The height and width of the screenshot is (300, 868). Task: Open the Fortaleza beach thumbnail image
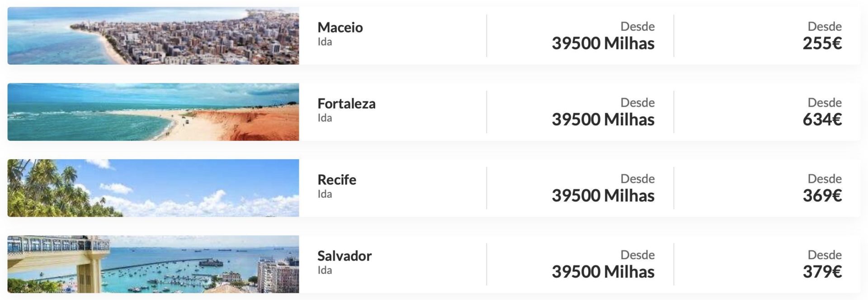coord(153,112)
